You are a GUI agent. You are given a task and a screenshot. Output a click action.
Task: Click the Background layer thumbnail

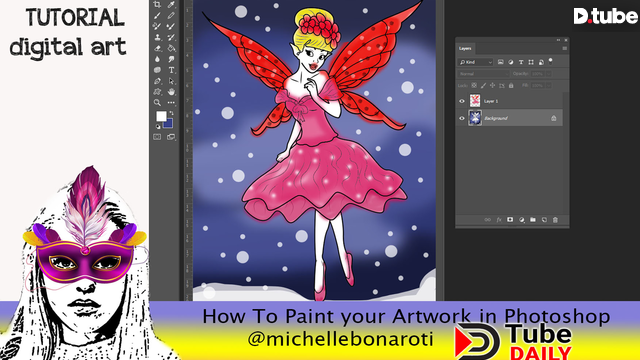pos(475,118)
